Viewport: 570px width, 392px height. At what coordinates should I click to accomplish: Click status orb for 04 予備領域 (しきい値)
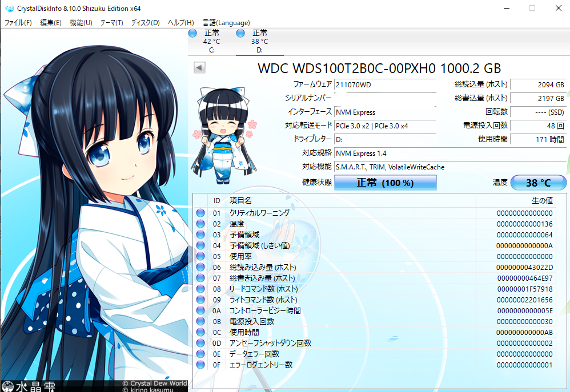(x=200, y=245)
